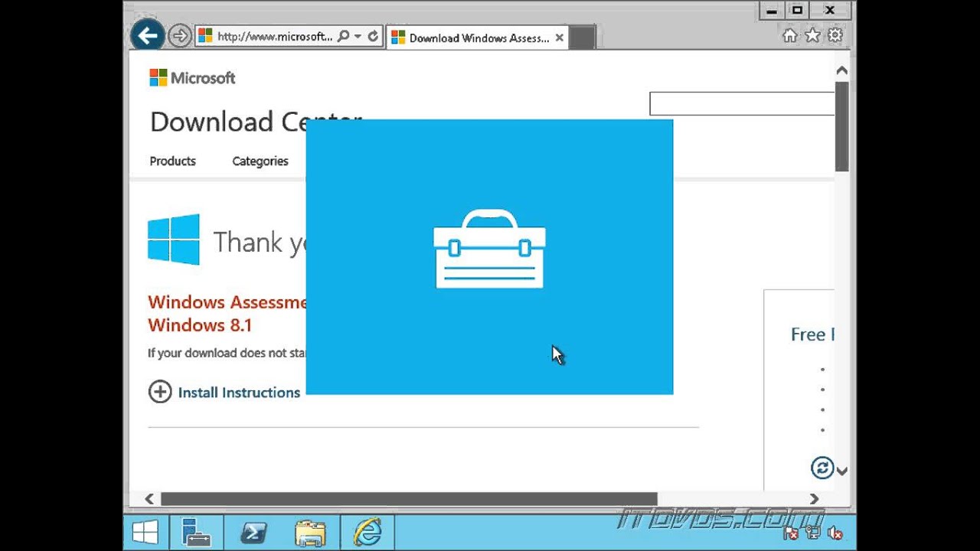Image resolution: width=980 pixels, height=551 pixels.
Task: Open the address bar autocomplete dropdown arrow
Action: point(358,36)
